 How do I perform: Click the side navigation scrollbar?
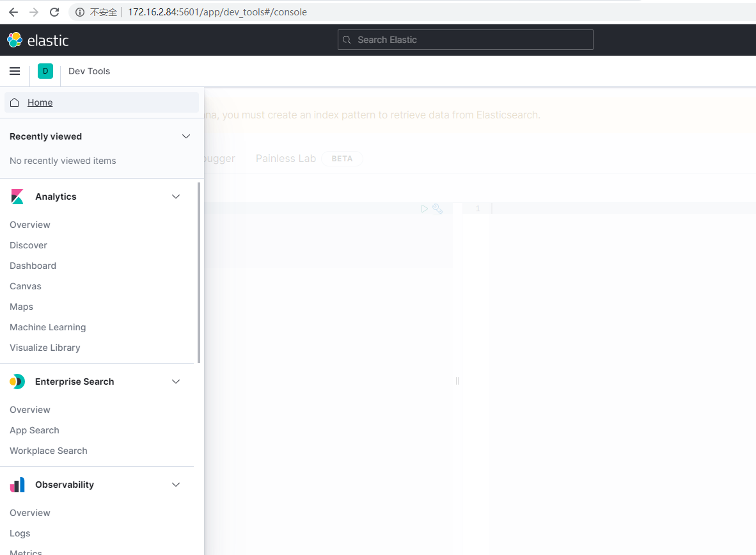click(x=199, y=273)
